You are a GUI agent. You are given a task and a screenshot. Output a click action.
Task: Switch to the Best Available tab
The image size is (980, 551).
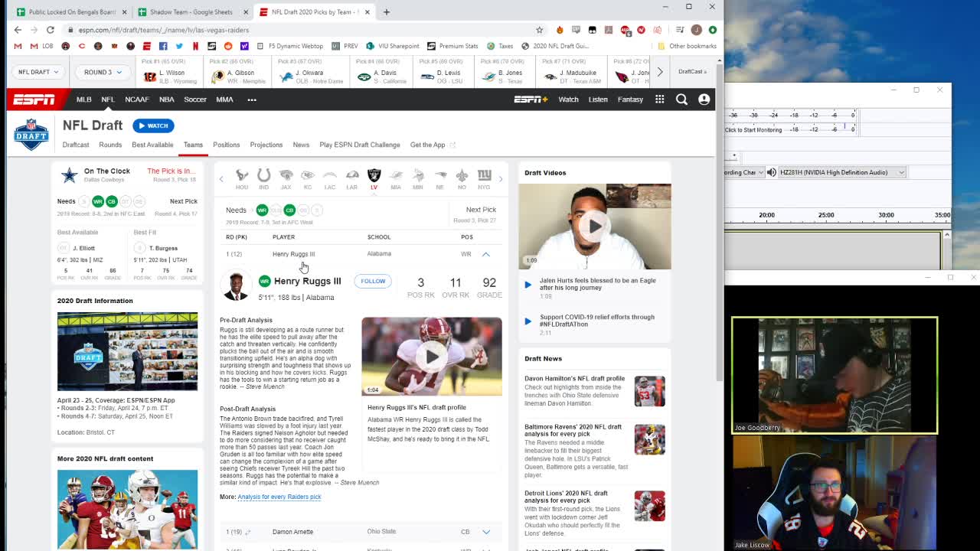(x=152, y=145)
